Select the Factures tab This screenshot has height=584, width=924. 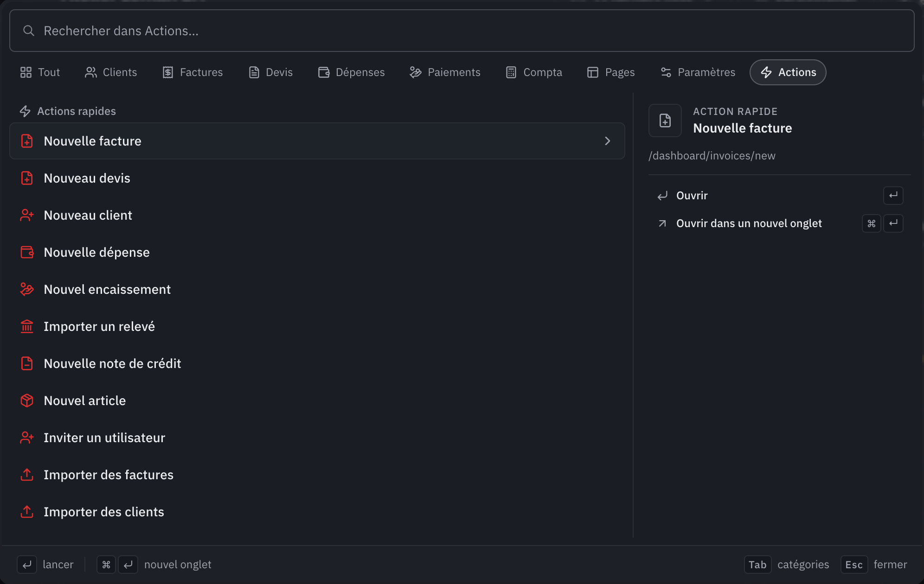pos(192,72)
